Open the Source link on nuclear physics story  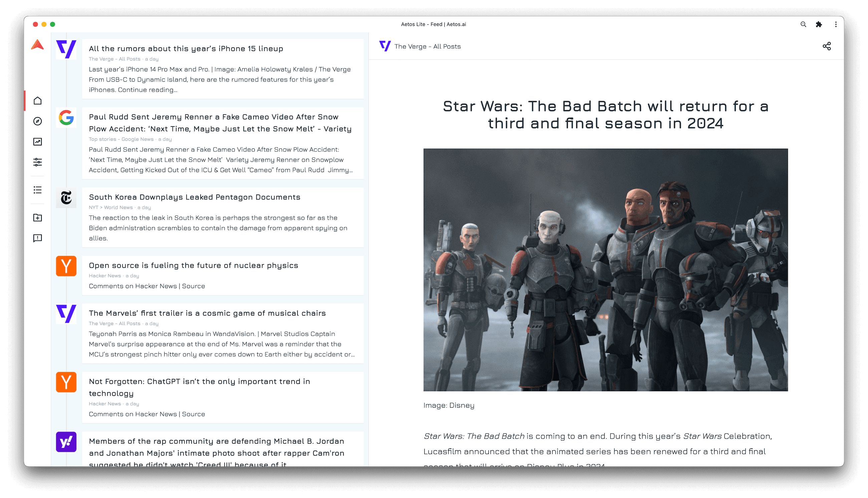pyautogui.click(x=194, y=286)
